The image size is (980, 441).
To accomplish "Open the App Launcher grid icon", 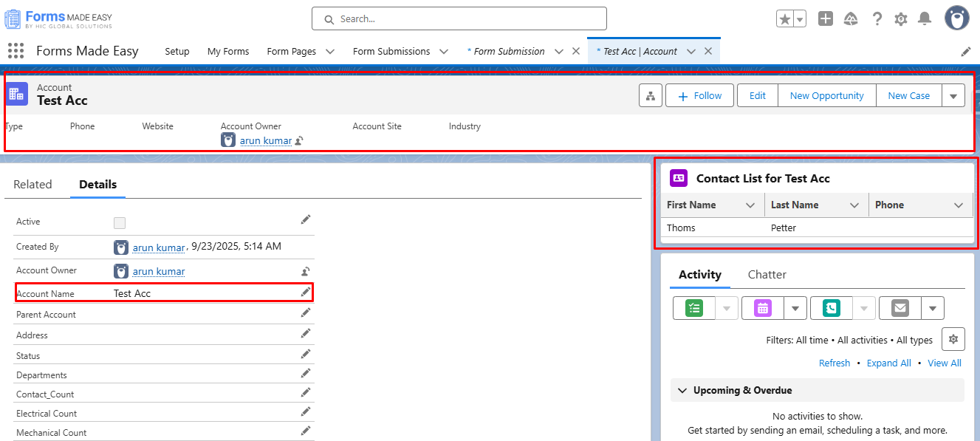I will [x=16, y=51].
